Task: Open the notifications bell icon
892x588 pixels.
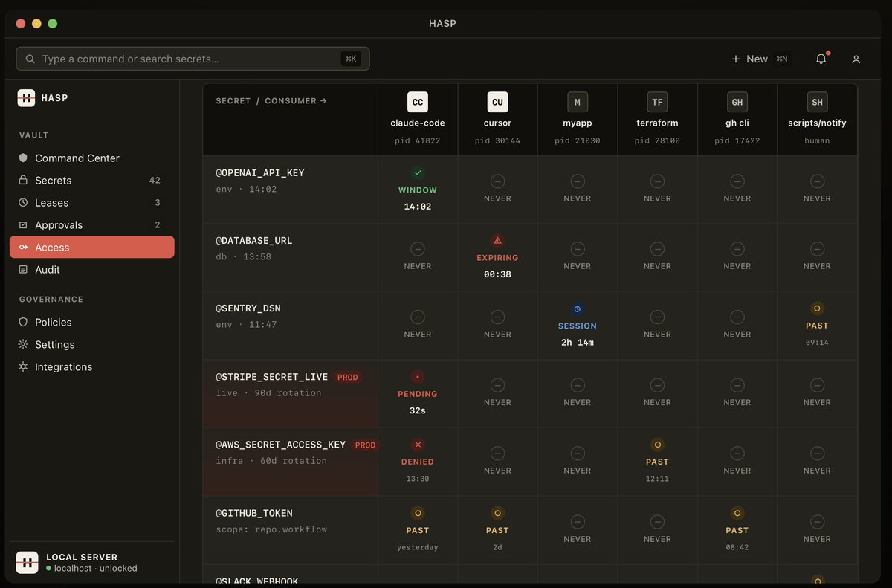Action: [x=821, y=59]
